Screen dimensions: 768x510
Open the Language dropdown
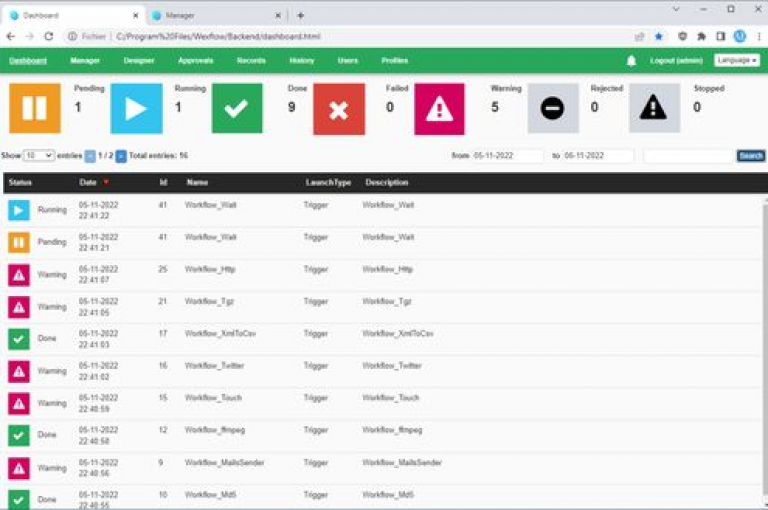click(737, 60)
